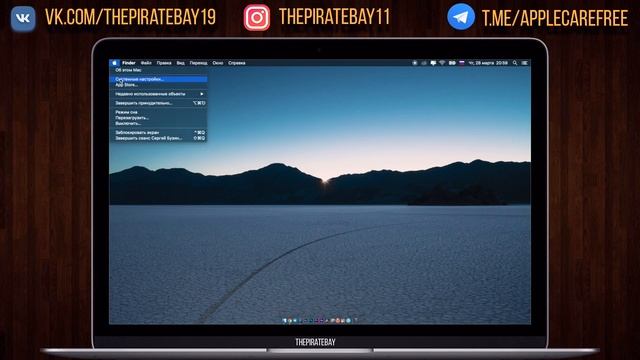Open the Finder menu in the menu bar
The image size is (640, 360).
coord(129,63)
